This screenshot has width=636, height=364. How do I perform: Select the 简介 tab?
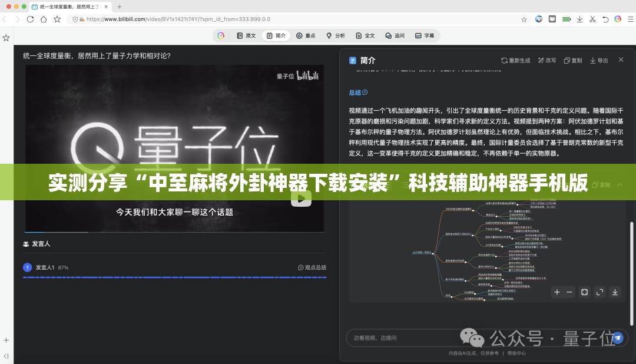[276, 36]
